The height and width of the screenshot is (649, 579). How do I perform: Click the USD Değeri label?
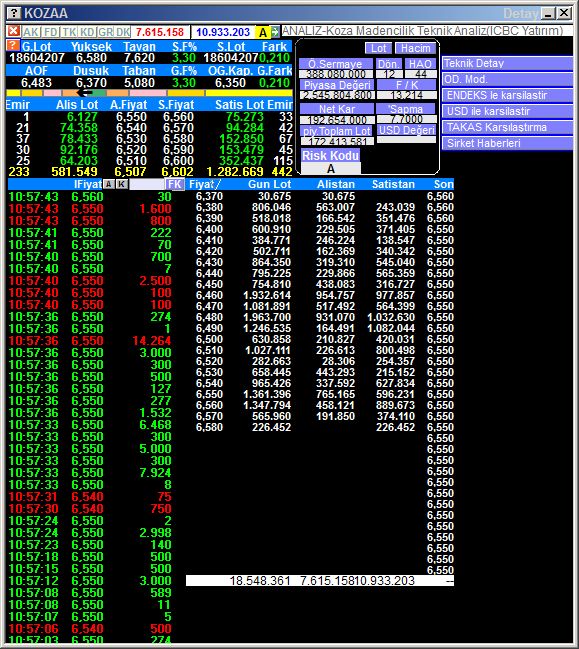[x=407, y=130]
